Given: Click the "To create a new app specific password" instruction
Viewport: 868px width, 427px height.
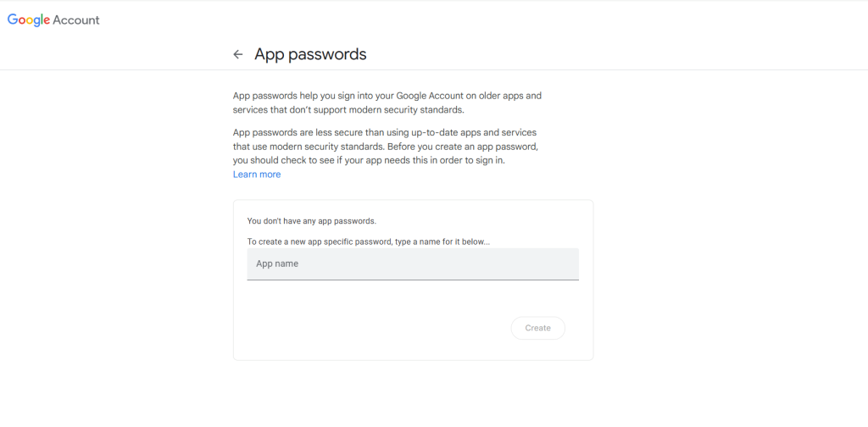Looking at the screenshot, I should (x=369, y=241).
